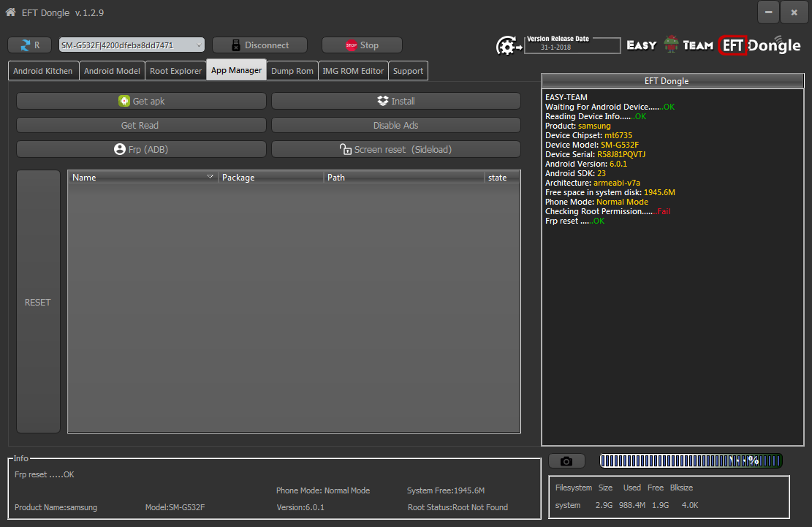Open the Root Explorer tab
This screenshot has height=527, width=812.
[175, 71]
